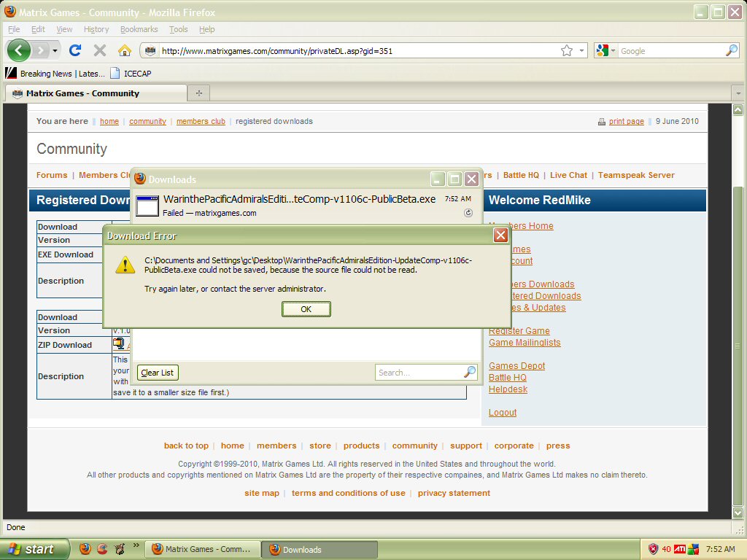Image resolution: width=747 pixels, height=560 pixels.
Task: Click the Google search magnifier icon
Action: (x=731, y=50)
